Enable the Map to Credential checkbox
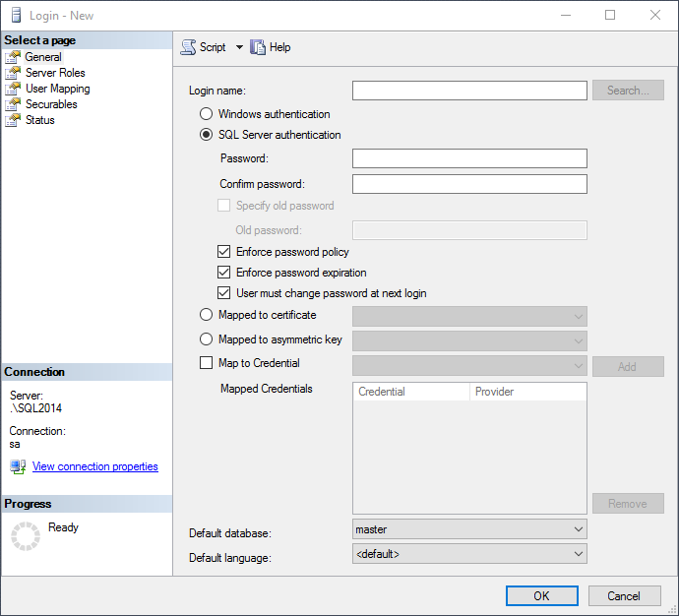679x616 pixels. point(206,363)
